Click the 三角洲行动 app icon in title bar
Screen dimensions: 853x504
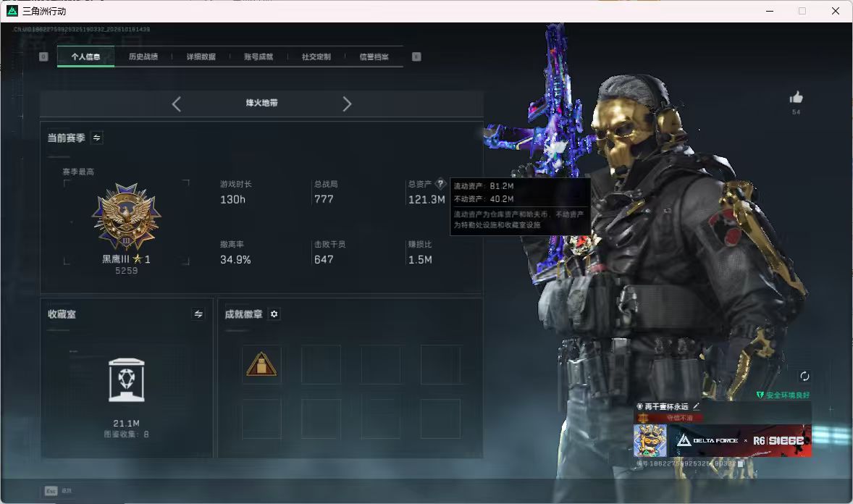(12, 11)
